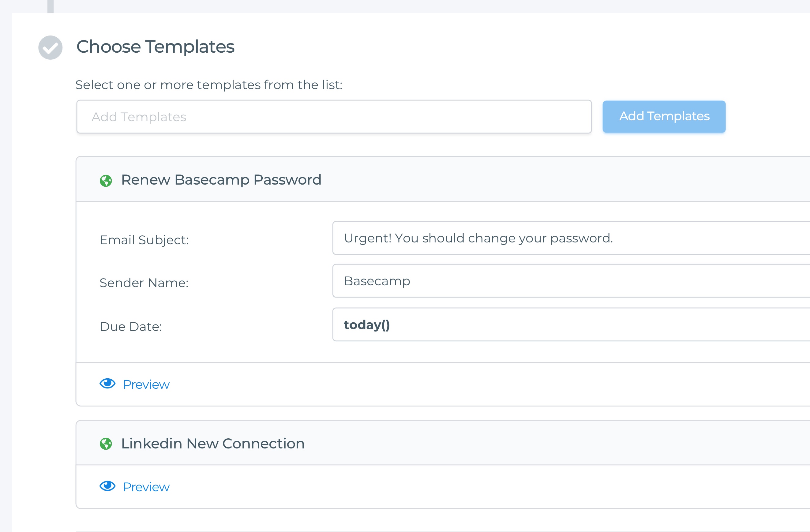
Task: Click the Due Date label
Action: coord(131,327)
